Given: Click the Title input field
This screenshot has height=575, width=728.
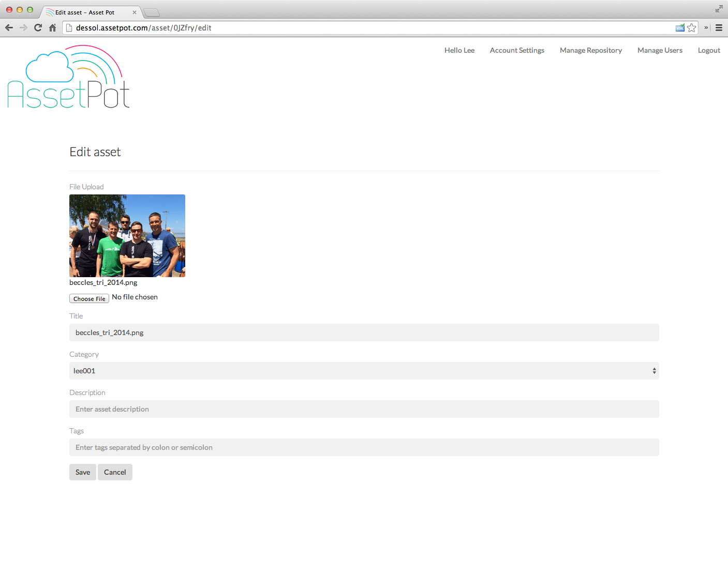Looking at the screenshot, I should point(364,332).
